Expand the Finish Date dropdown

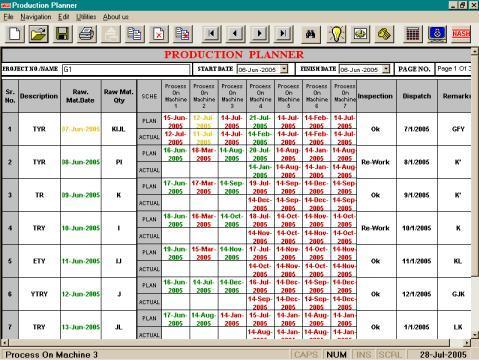386,69
